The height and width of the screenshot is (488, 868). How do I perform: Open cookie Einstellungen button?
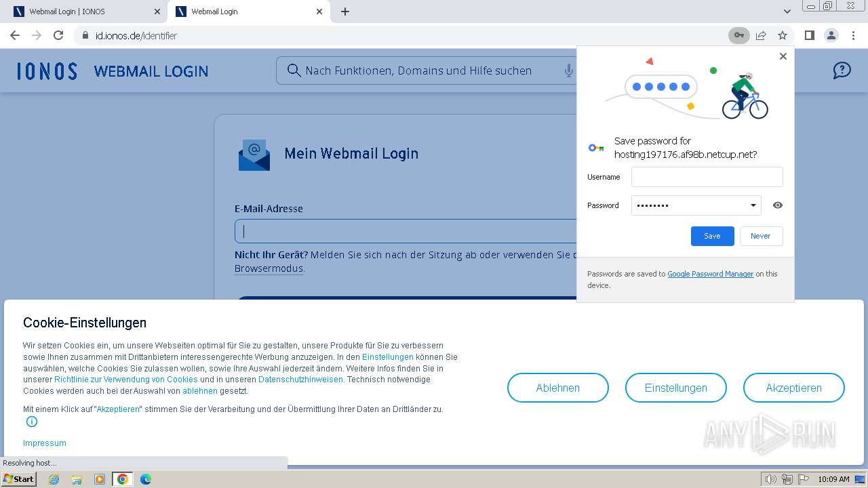point(675,388)
